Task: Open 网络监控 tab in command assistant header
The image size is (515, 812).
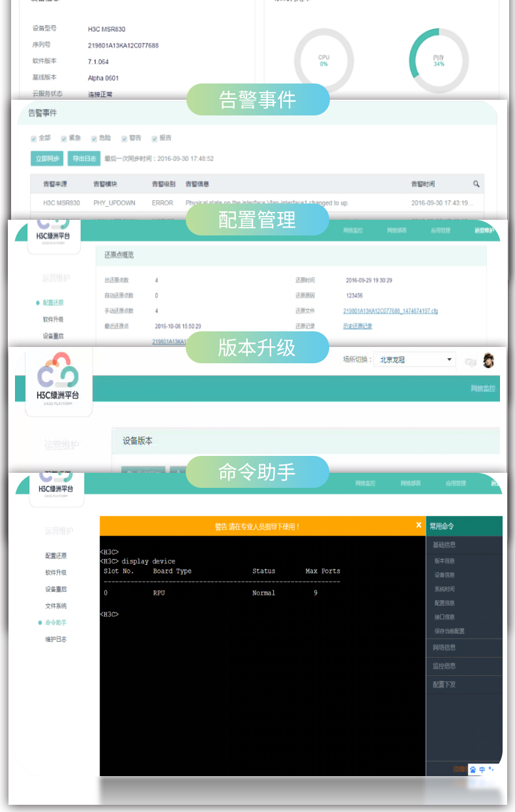Action: point(366,483)
